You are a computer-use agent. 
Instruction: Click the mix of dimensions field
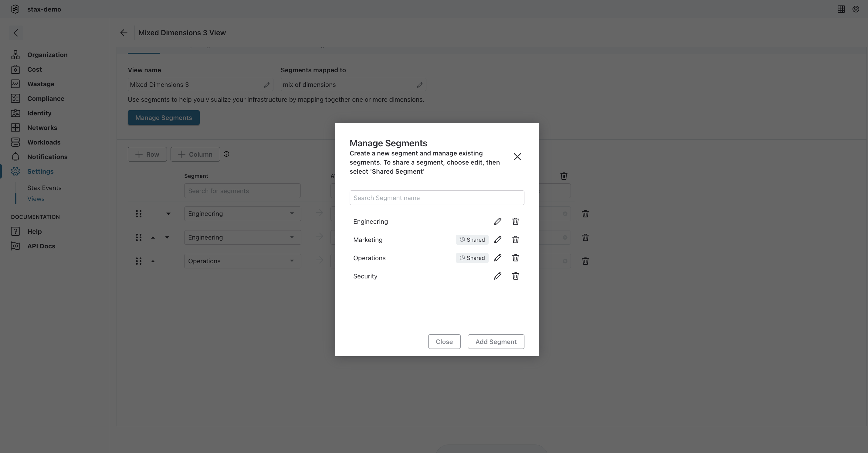pyautogui.click(x=353, y=85)
